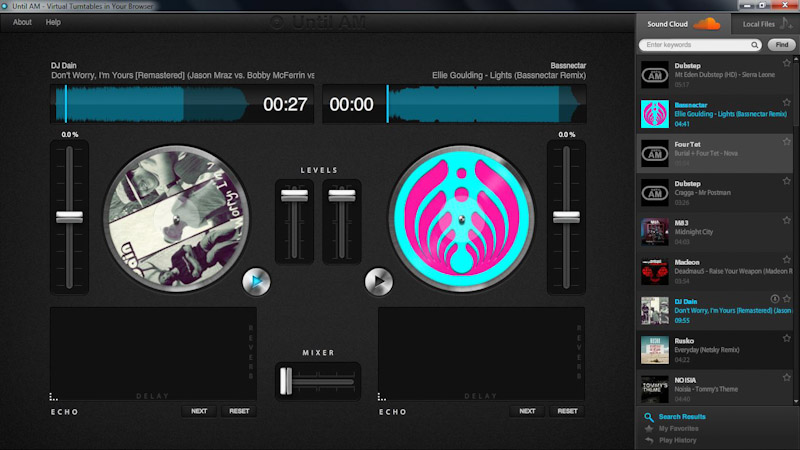
Task: Favorite the DJ Dain track star
Action: pos(786,299)
